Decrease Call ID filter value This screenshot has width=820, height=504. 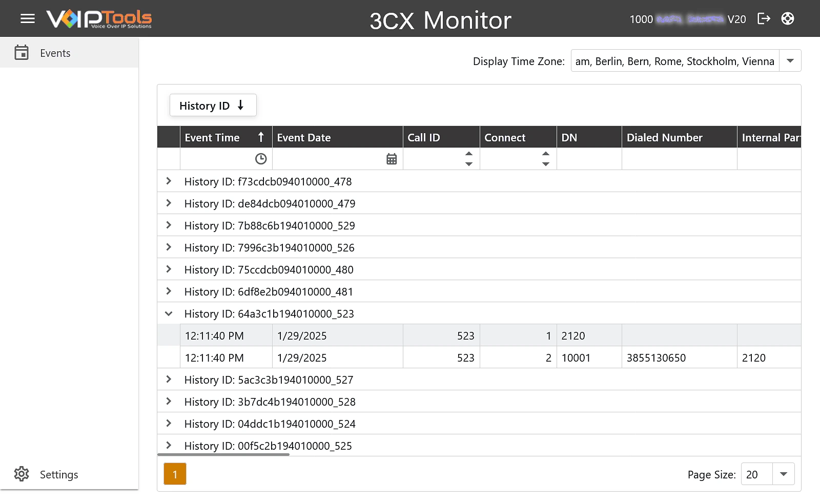point(468,164)
